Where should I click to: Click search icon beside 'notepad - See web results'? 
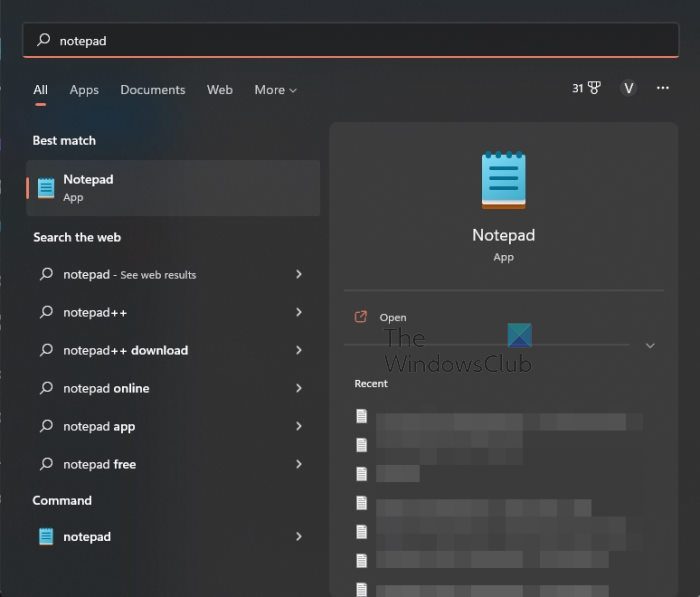[46, 274]
